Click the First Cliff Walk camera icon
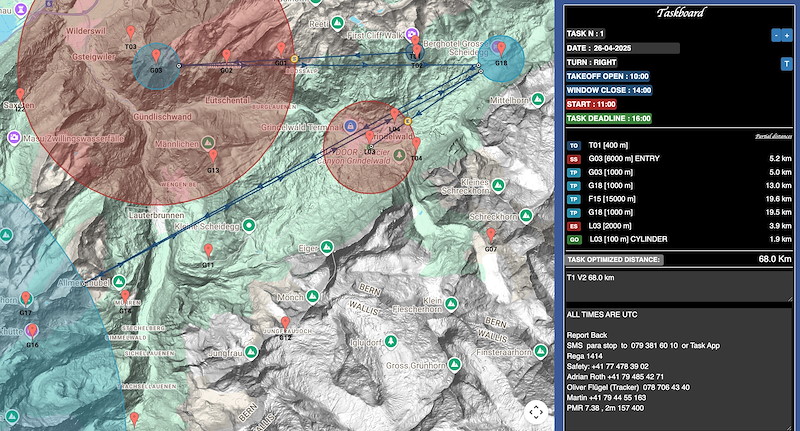The image size is (800, 431). [412, 34]
